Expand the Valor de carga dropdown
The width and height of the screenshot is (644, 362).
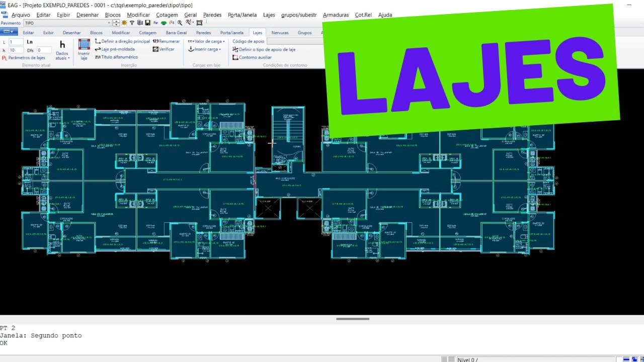pyautogui.click(x=223, y=41)
